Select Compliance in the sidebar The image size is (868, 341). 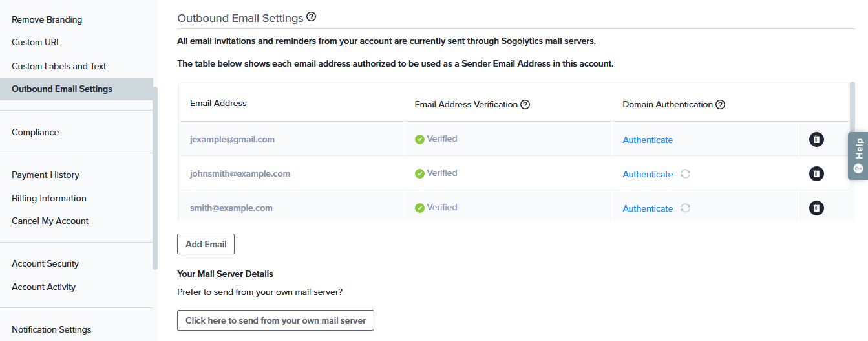coord(36,132)
